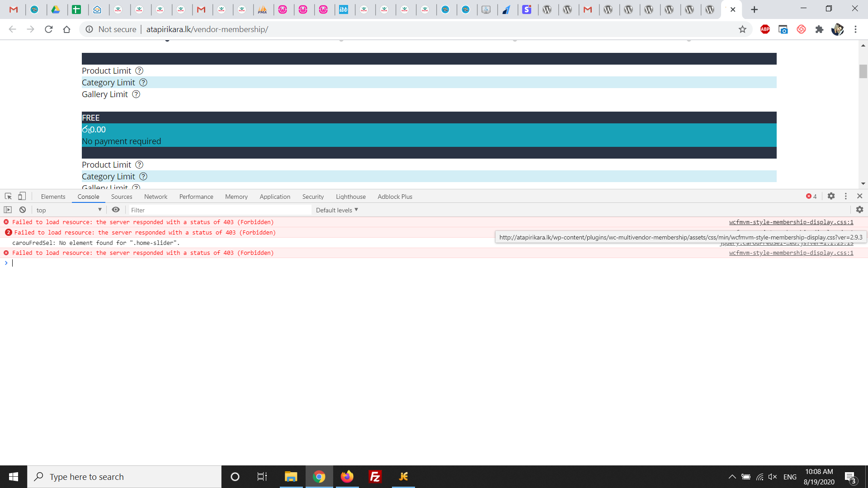The image size is (868, 488).
Task: Open File Explorer from the taskbar
Action: pos(291,477)
